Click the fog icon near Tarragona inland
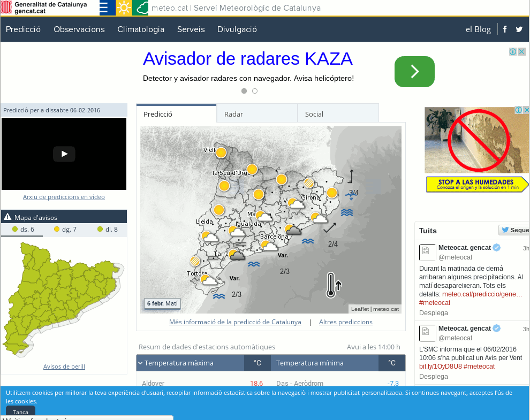Screen dimensions: 530x420 (x=241, y=243)
